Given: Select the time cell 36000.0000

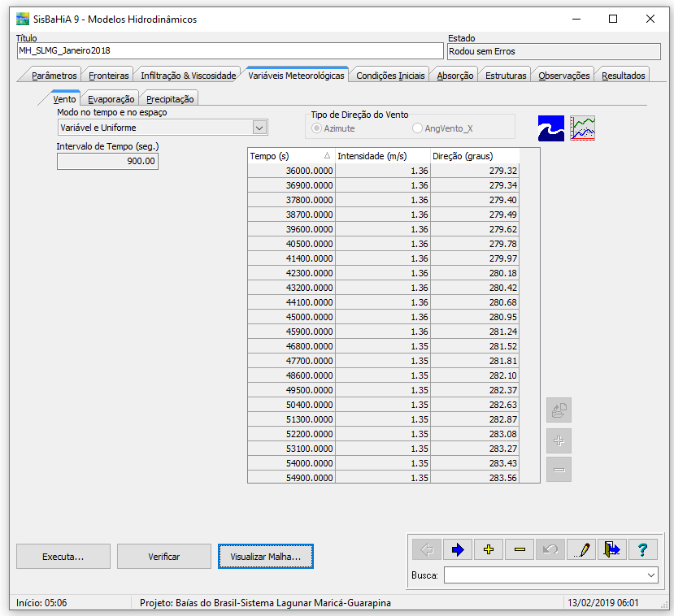Looking at the screenshot, I should [x=291, y=171].
